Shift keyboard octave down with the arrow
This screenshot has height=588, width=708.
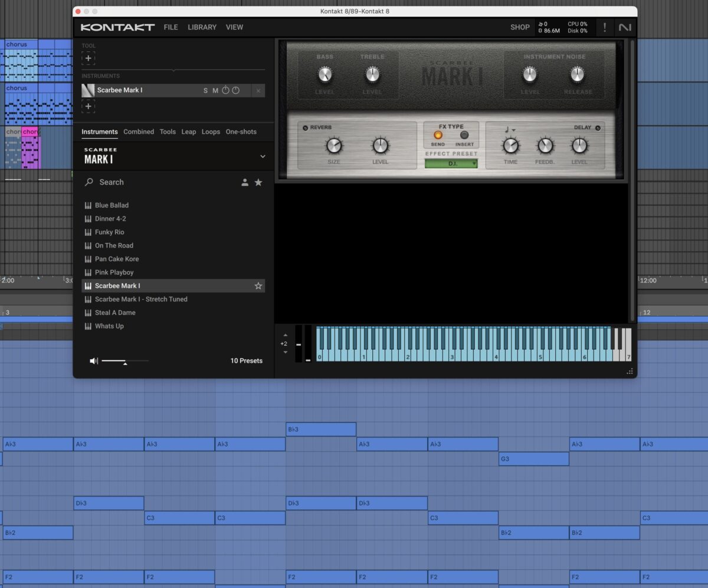tap(286, 352)
